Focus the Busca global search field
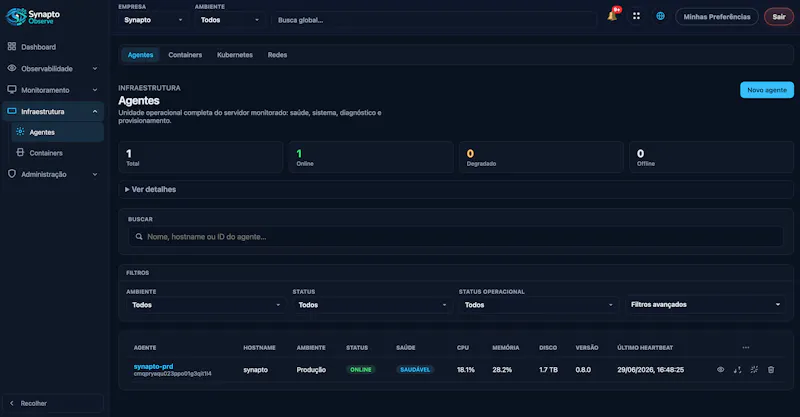The width and height of the screenshot is (800, 417). click(x=434, y=20)
